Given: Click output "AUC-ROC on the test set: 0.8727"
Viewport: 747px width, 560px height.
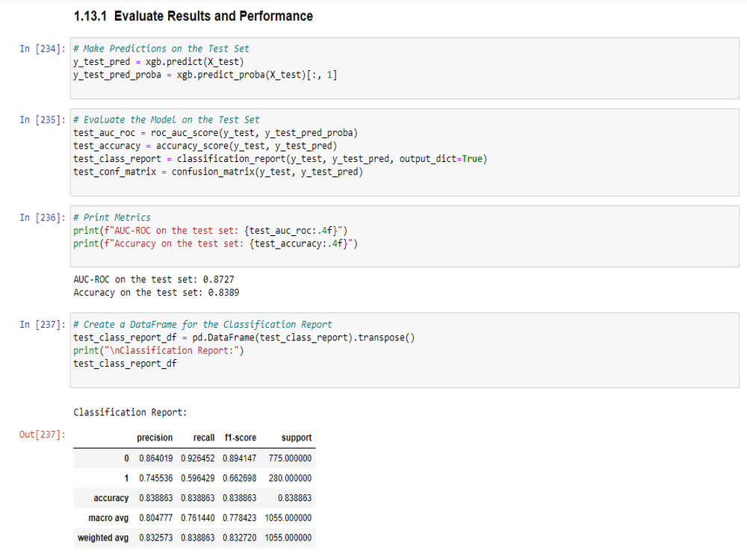Looking at the screenshot, I should (x=153, y=279).
